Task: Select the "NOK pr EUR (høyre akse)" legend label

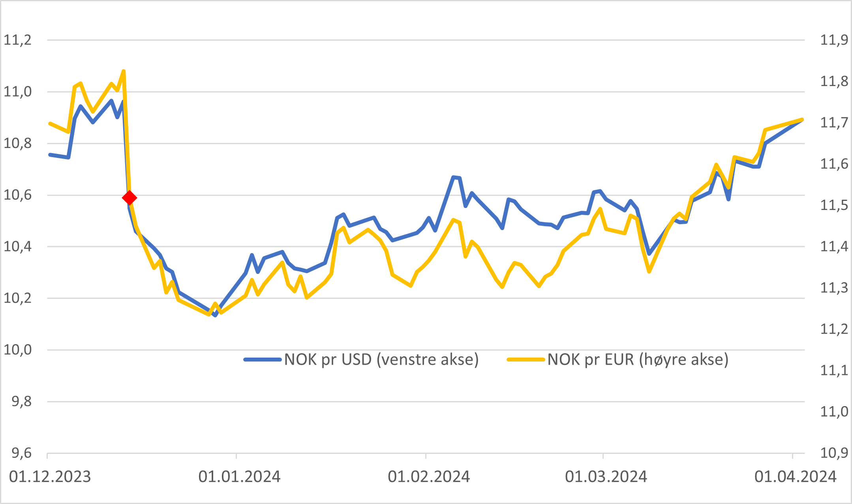Action: [x=638, y=360]
